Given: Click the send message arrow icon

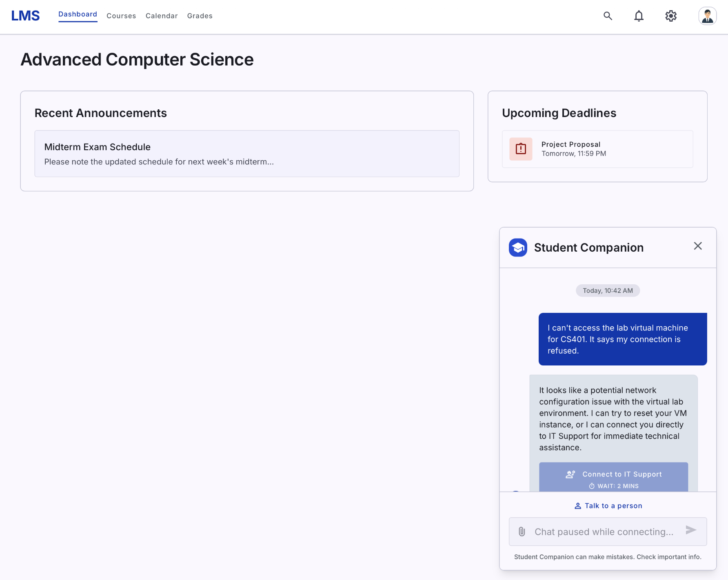Looking at the screenshot, I should pyautogui.click(x=690, y=530).
